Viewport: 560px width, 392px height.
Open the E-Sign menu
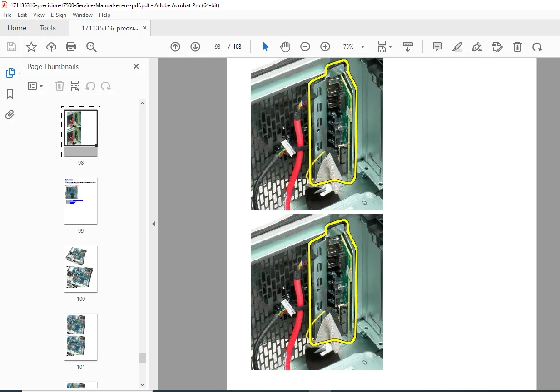(59, 15)
